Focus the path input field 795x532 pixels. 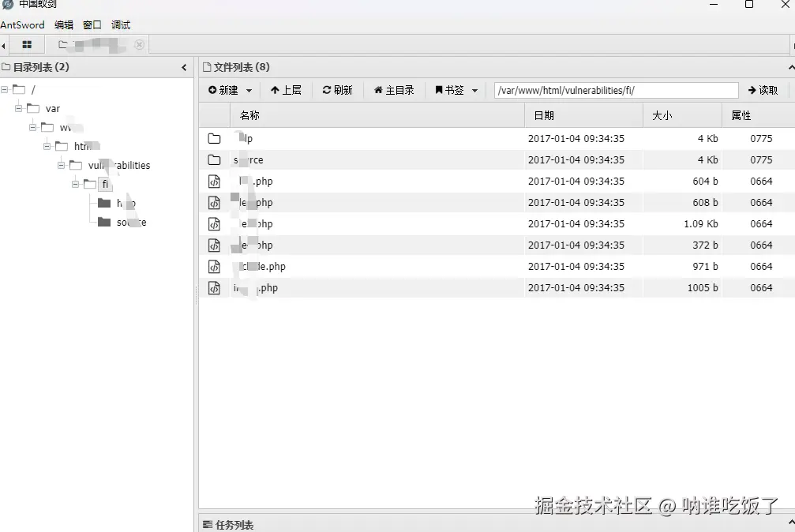click(x=616, y=90)
